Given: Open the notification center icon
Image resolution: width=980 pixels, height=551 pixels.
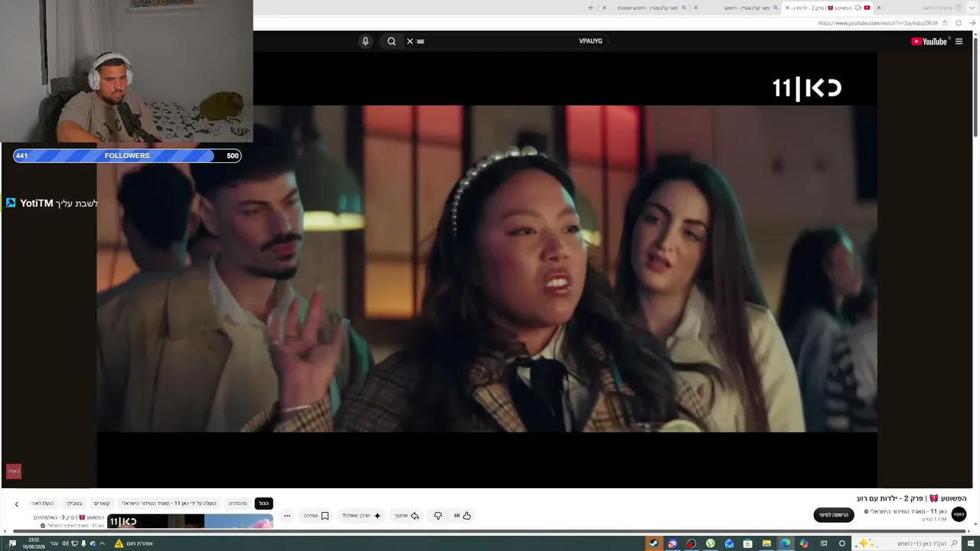Looking at the screenshot, I should pyautogui.click(x=12, y=543).
